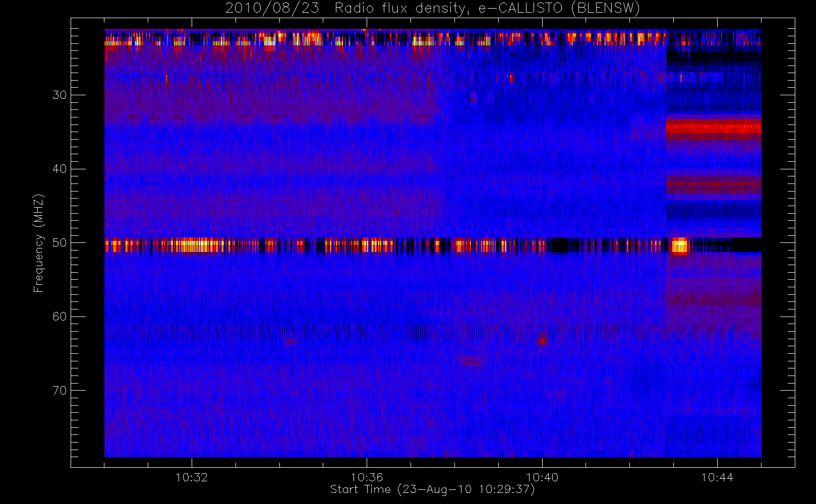816x504 pixels.
Task: Click the 40 MHz frequency label
Action: point(60,169)
